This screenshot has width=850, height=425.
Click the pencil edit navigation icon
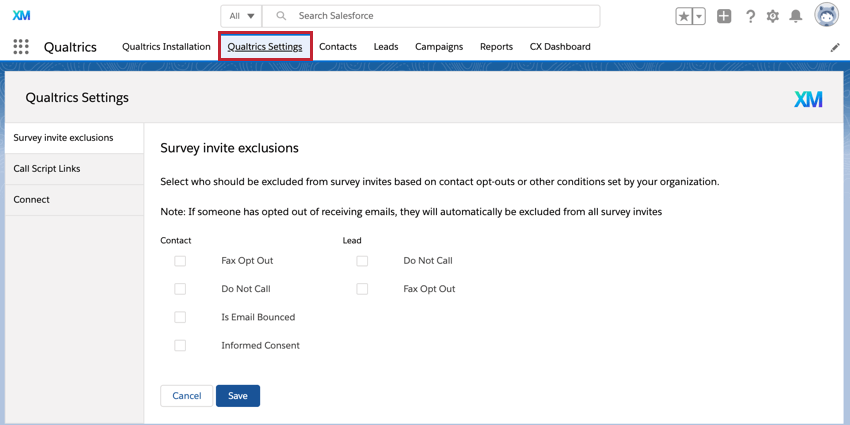(x=835, y=47)
